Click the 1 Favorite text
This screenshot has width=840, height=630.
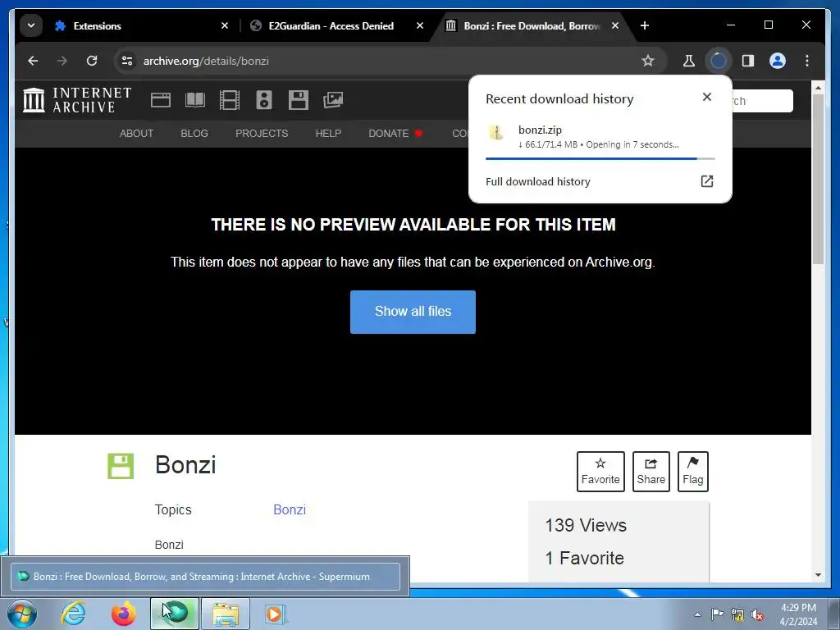[584, 558]
